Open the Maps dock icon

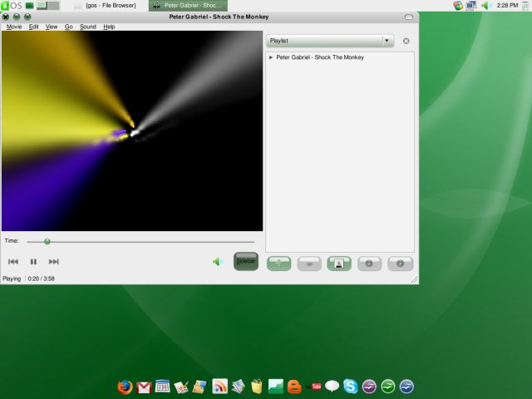[199, 387]
